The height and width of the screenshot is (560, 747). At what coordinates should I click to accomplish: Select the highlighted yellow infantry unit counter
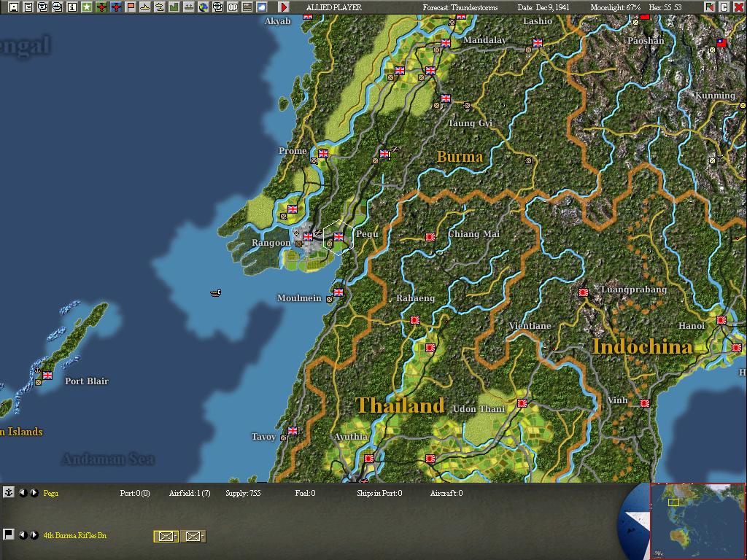coord(166,536)
